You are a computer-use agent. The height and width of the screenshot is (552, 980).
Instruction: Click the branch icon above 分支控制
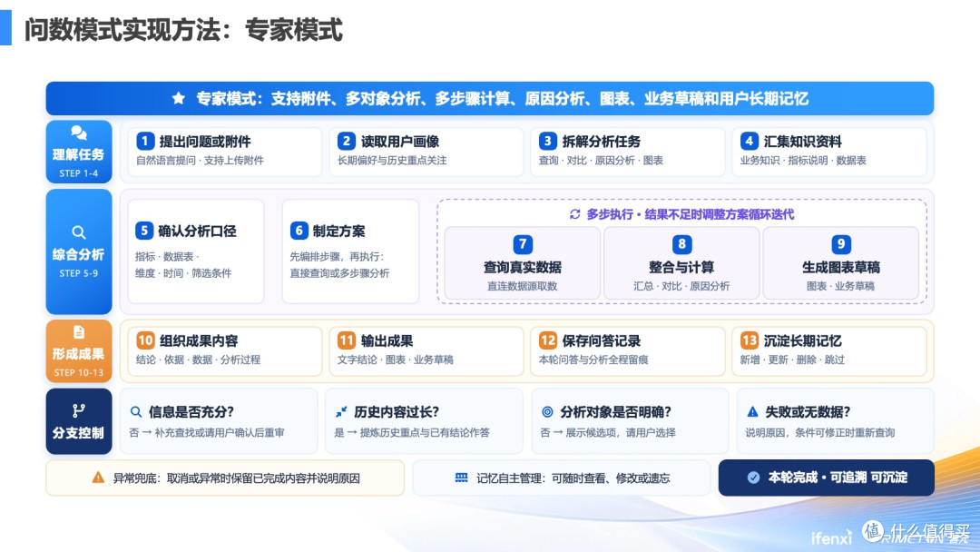click(x=79, y=410)
